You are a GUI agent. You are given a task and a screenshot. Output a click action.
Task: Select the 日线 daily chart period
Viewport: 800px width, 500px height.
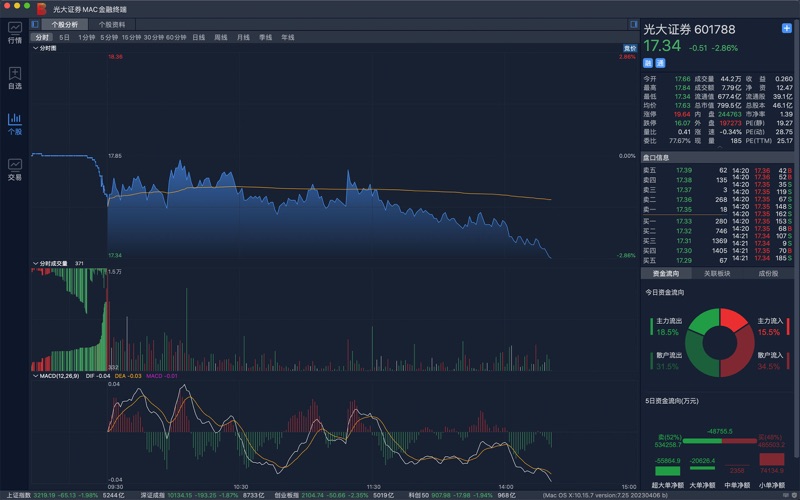(199, 37)
